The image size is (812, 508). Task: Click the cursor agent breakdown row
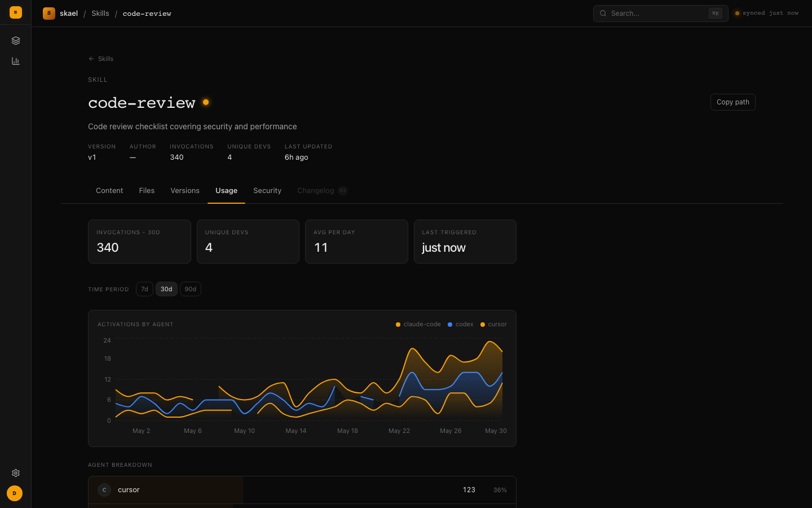pyautogui.click(x=302, y=490)
